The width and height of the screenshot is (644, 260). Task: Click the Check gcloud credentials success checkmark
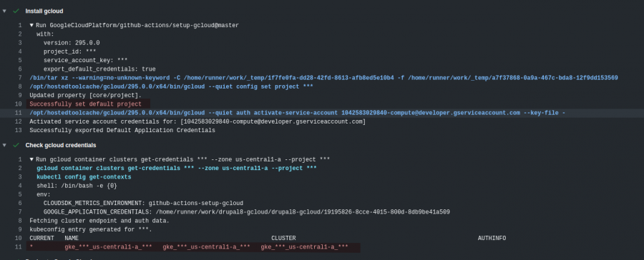(16, 145)
